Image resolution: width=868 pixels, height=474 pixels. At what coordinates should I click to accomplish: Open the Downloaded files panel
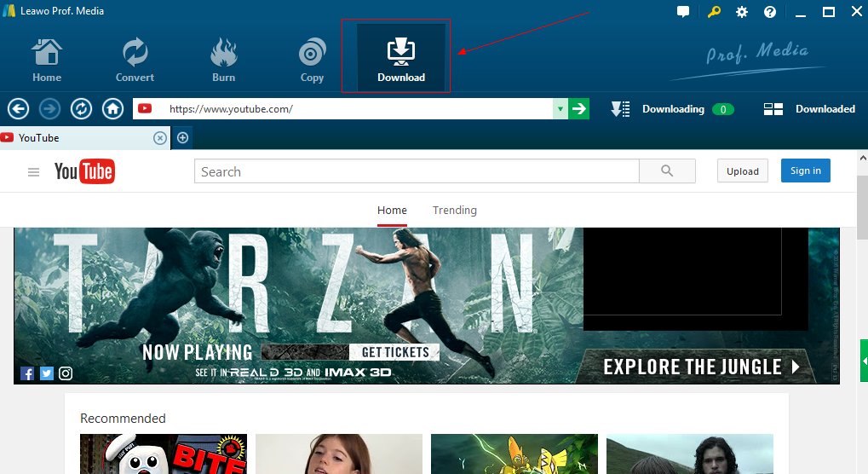tap(809, 109)
